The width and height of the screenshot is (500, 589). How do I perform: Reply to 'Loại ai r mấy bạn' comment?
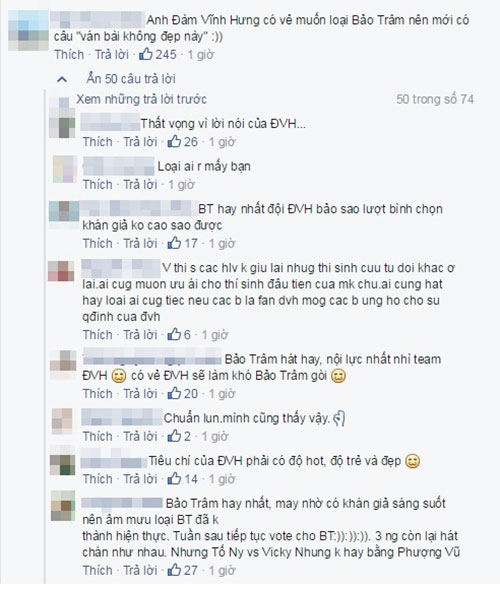click(x=140, y=184)
